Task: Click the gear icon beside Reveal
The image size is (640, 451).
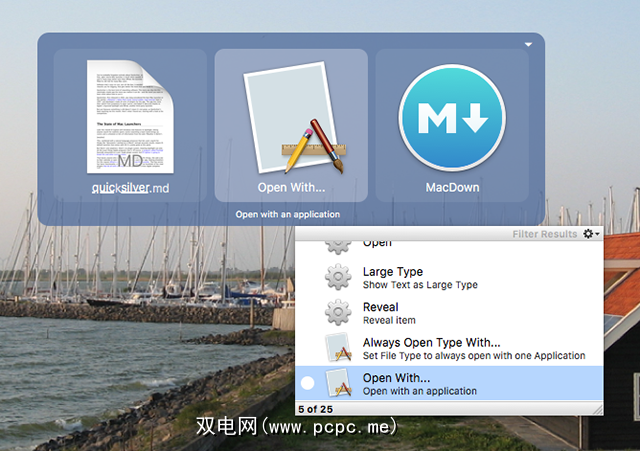Action: click(339, 313)
